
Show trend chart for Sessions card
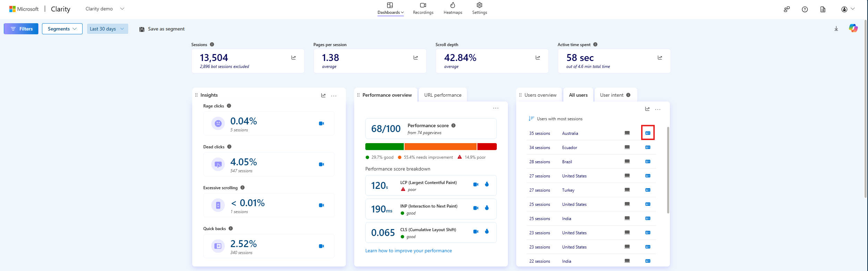click(x=293, y=58)
